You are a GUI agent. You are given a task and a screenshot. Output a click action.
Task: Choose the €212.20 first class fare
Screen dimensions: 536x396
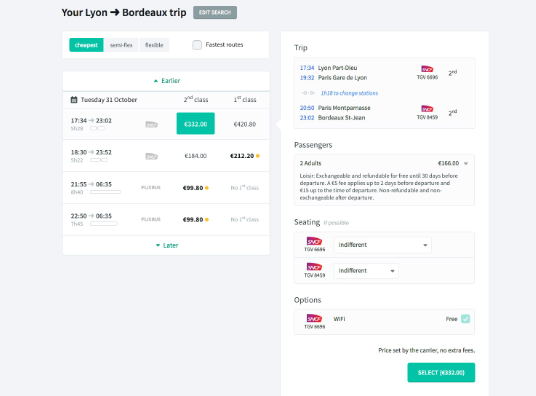242,156
